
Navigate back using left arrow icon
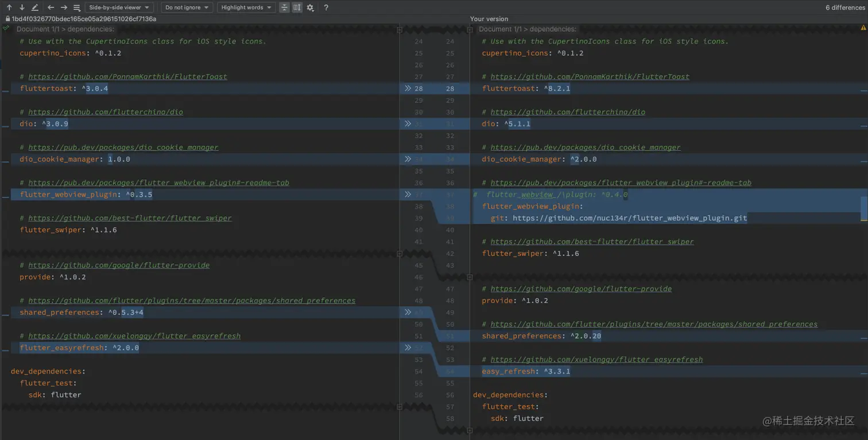pyautogui.click(x=51, y=7)
